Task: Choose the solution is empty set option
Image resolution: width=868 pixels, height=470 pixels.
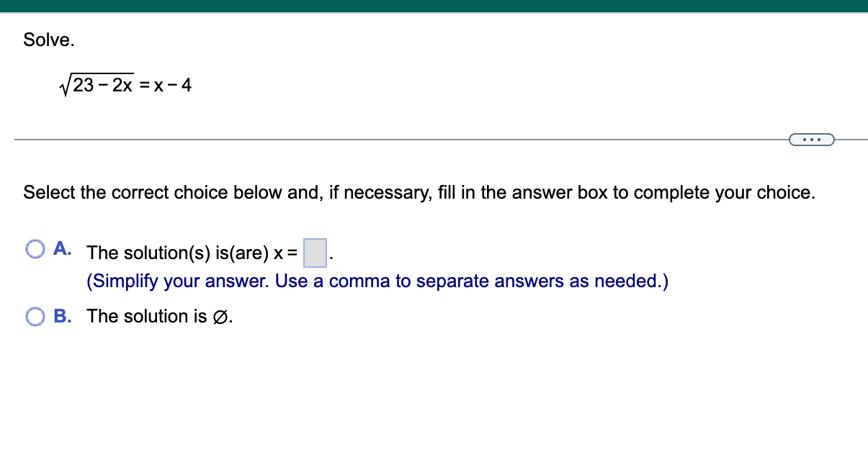Action: click(x=35, y=316)
